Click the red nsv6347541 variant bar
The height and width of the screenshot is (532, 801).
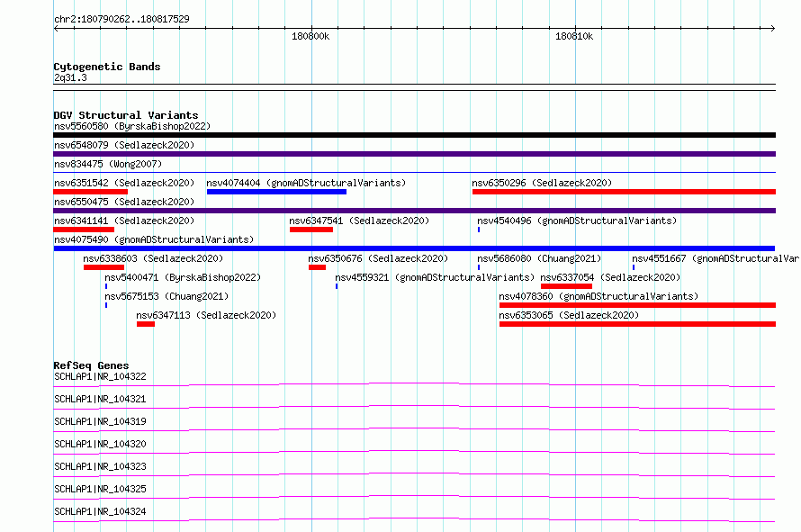(311, 230)
